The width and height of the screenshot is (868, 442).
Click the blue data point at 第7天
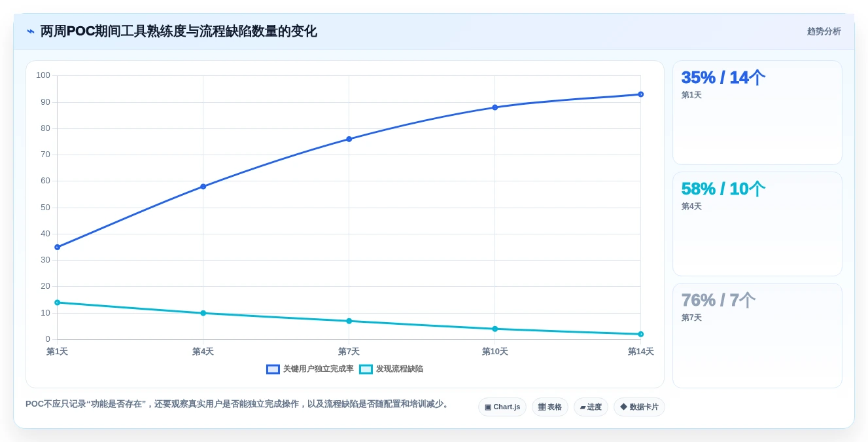(x=349, y=139)
